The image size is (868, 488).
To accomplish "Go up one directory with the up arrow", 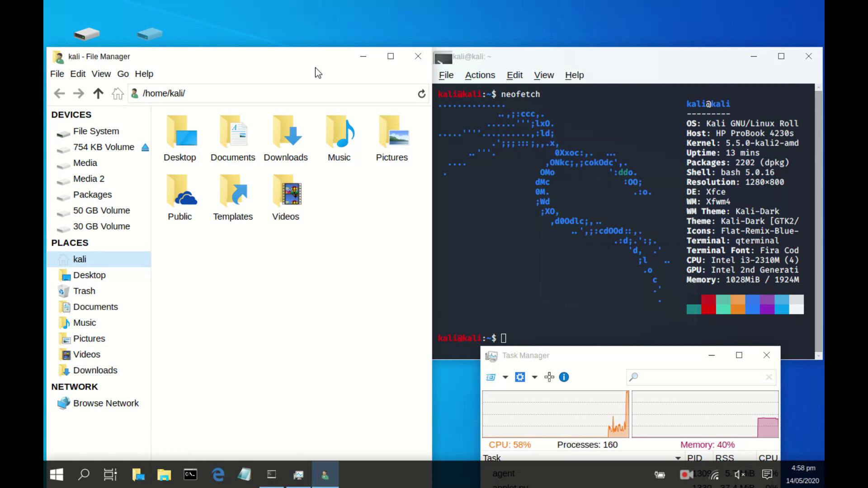I will click(x=98, y=93).
